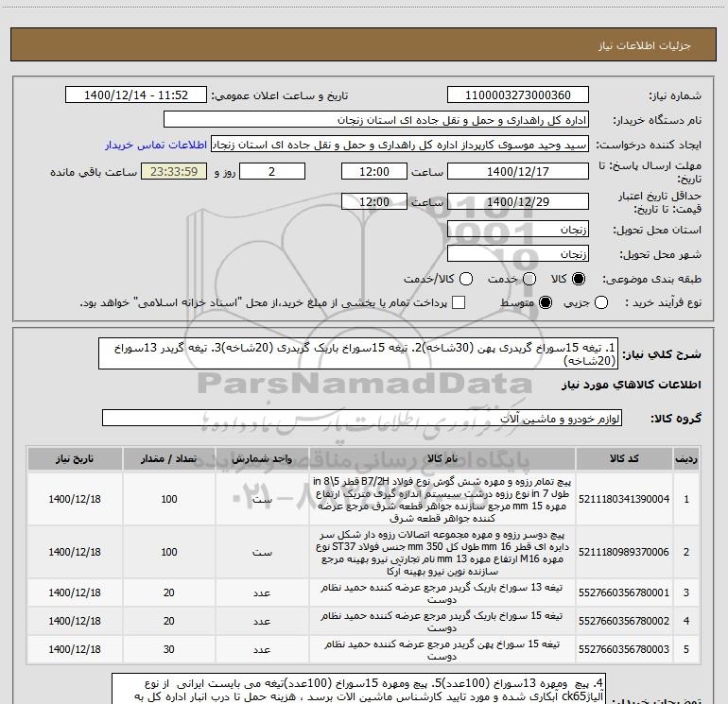This screenshot has height=704, width=728.
Task: Click response deadline date field 1400/12/17
Action: (518, 171)
